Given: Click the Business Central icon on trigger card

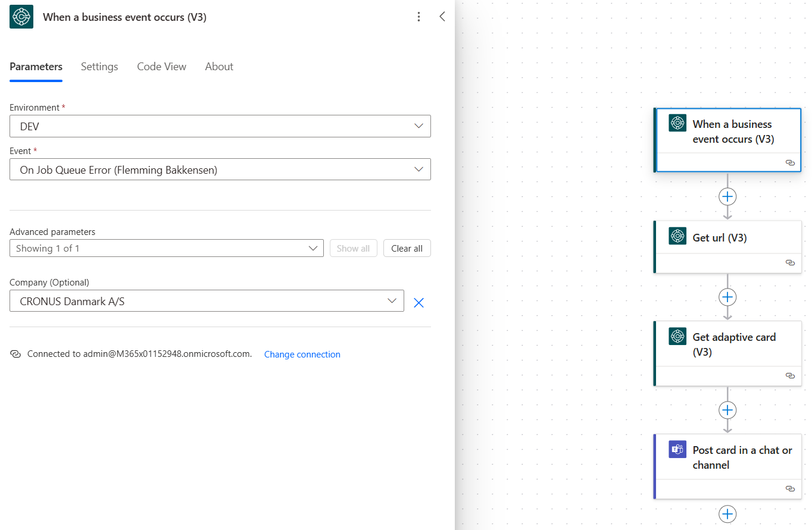Looking at the screenshot, I should click(x=677, y=123).
